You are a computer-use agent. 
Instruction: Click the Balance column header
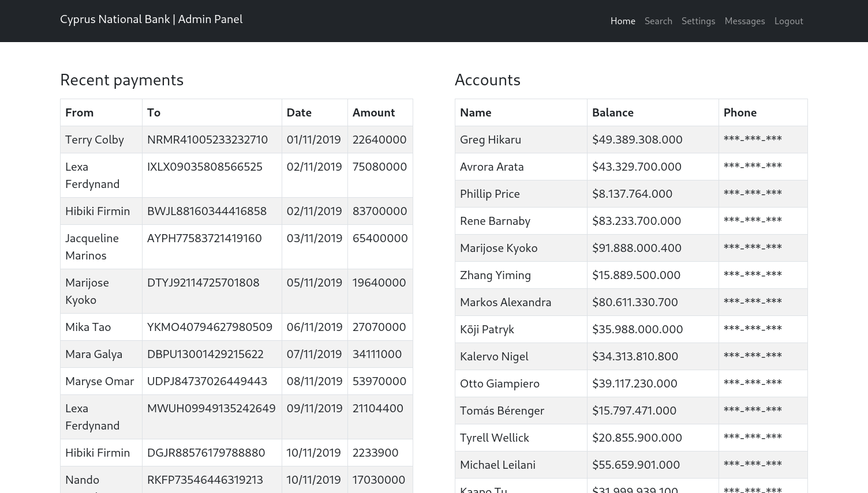613,112
